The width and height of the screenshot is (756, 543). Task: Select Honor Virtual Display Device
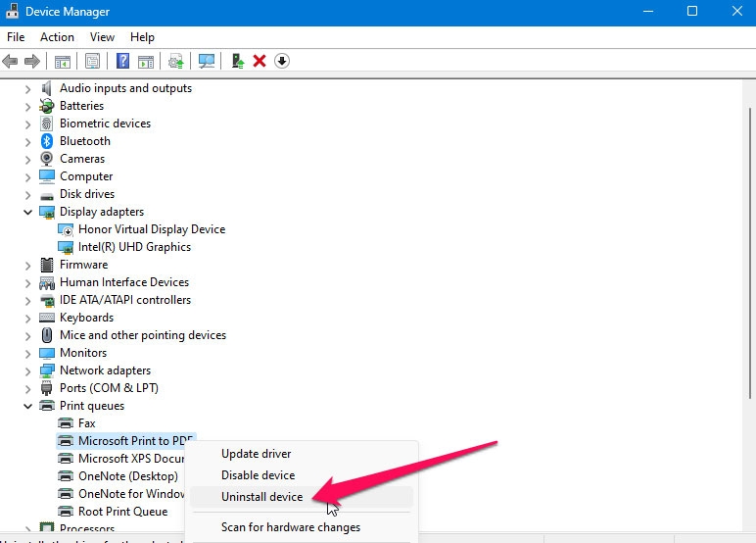click(x=152, y=229)
